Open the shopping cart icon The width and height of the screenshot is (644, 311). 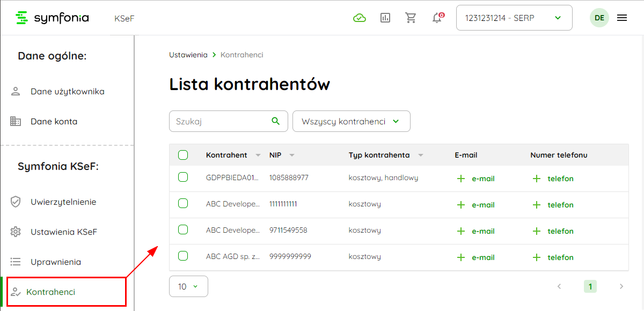pos(411,18)
